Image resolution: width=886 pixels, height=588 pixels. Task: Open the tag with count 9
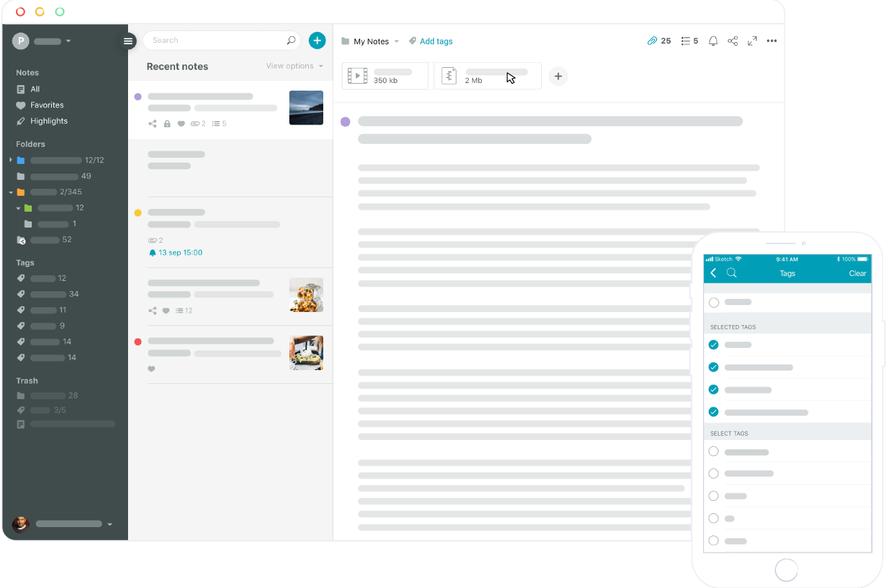click(40, 326)
